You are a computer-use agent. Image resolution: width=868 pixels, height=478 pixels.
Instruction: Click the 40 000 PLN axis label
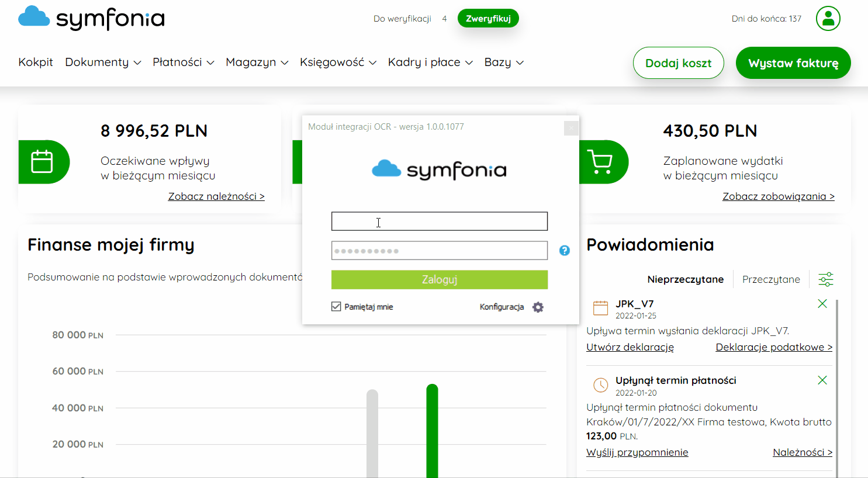pos(78,408)
